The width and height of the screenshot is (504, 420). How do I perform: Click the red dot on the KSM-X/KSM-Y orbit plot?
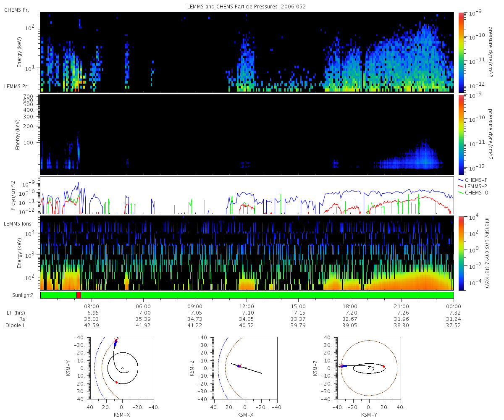(116, 382)
